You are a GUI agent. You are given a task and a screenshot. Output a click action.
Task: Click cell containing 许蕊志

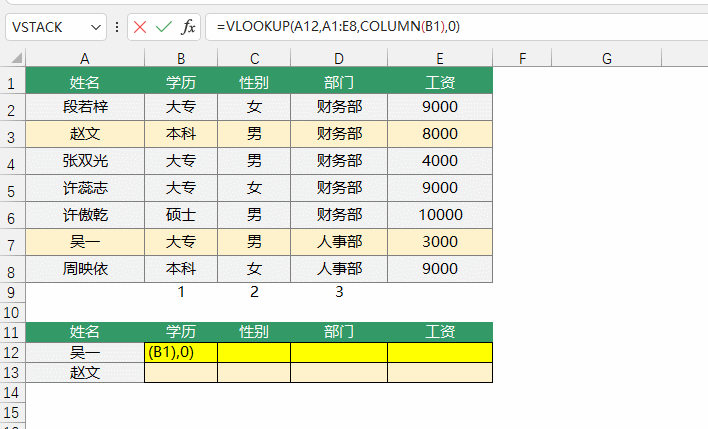tap(85, 188)
